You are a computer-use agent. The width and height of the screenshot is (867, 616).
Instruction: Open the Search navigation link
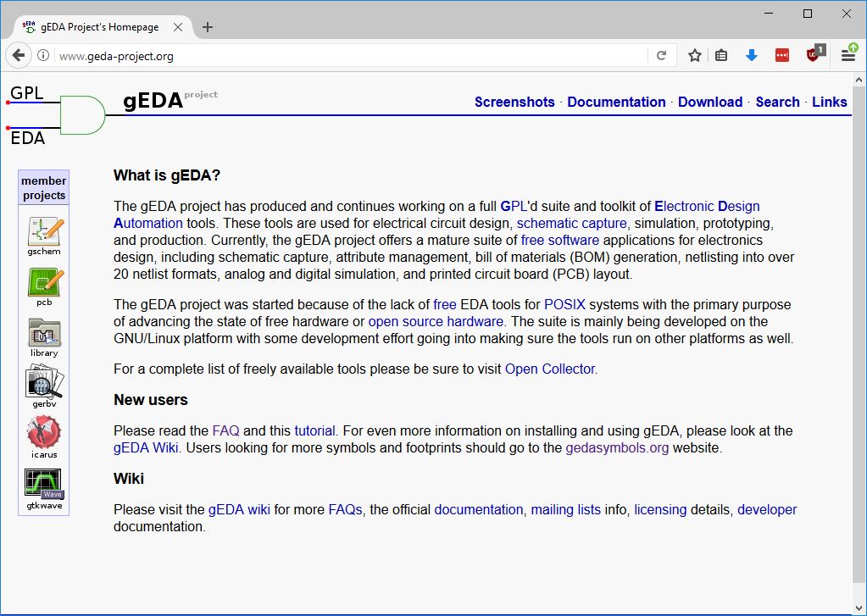coord(777,103)
